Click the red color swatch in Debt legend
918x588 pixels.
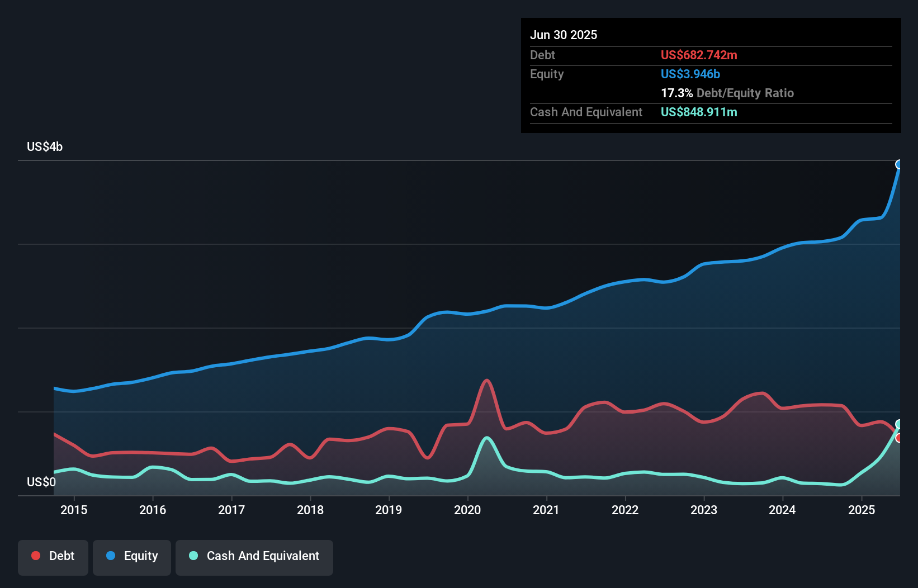35,556
